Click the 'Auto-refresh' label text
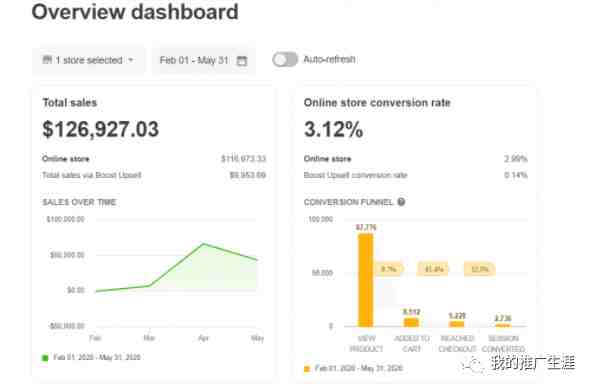 click(x=329, y=59)
